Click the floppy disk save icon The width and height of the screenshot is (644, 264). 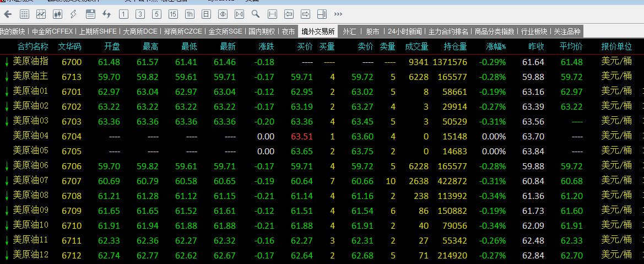pyautogui.click(x=90, y=14)
